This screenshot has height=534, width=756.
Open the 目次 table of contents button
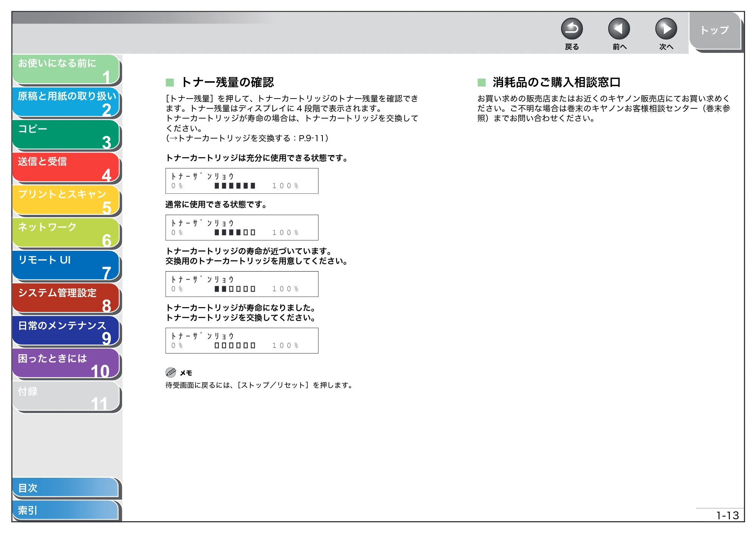tap(66, 488)
